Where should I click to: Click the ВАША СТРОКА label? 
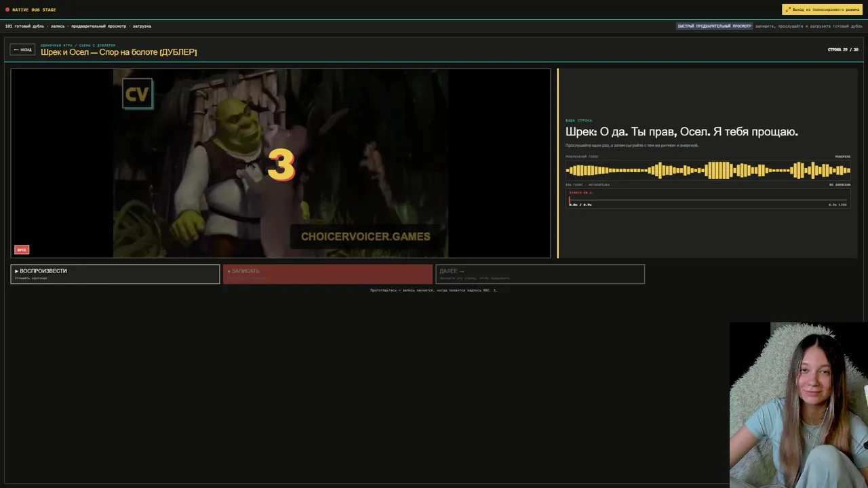[x=578, y=121]
